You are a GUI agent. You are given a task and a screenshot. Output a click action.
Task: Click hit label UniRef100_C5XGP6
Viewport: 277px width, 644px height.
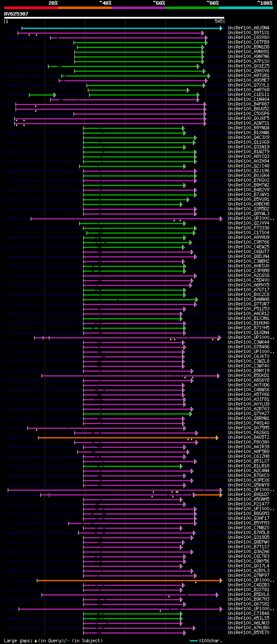248,114
